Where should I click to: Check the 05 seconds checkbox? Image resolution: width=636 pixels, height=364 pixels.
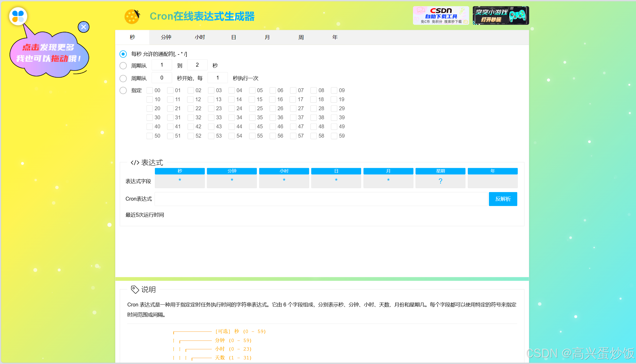(x=252, y=90)
